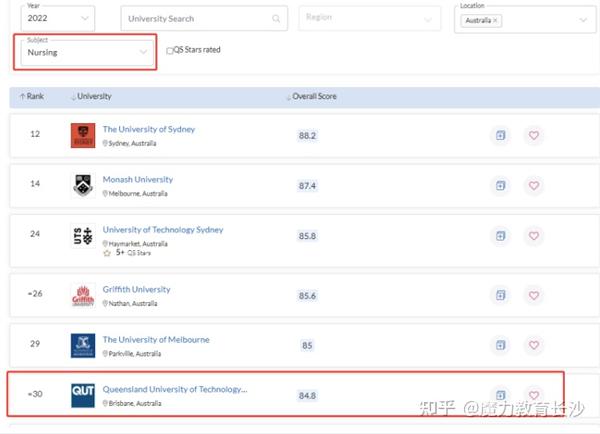Click the UTS logo
The image size is (600, 434).
(83, 236)
